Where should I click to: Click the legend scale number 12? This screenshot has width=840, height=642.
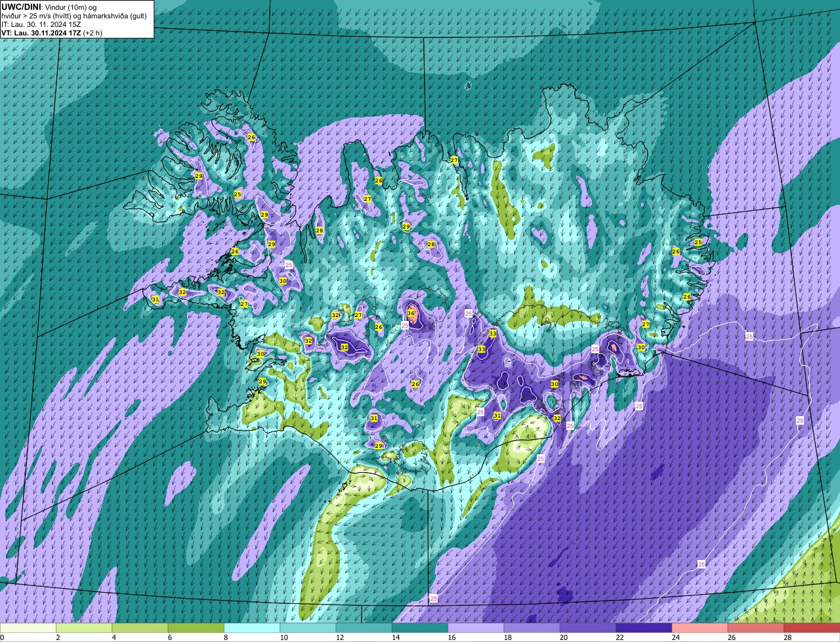(339, 637)
